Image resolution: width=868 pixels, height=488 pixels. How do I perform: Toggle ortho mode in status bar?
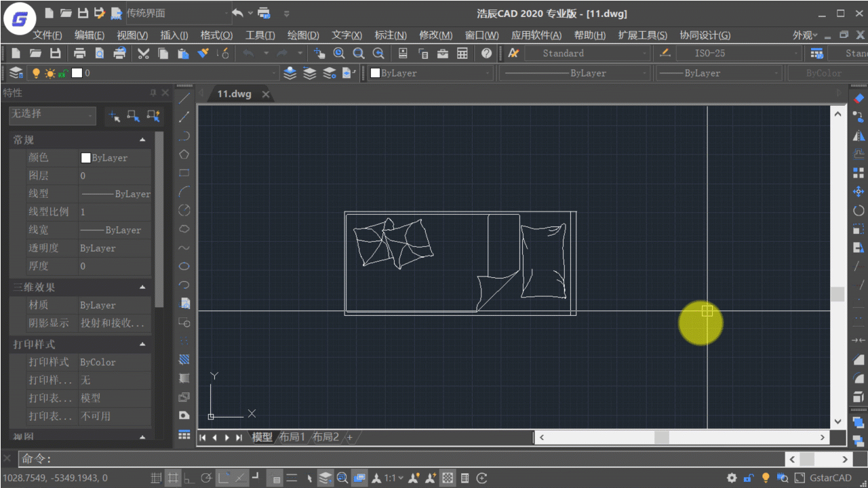189,478
